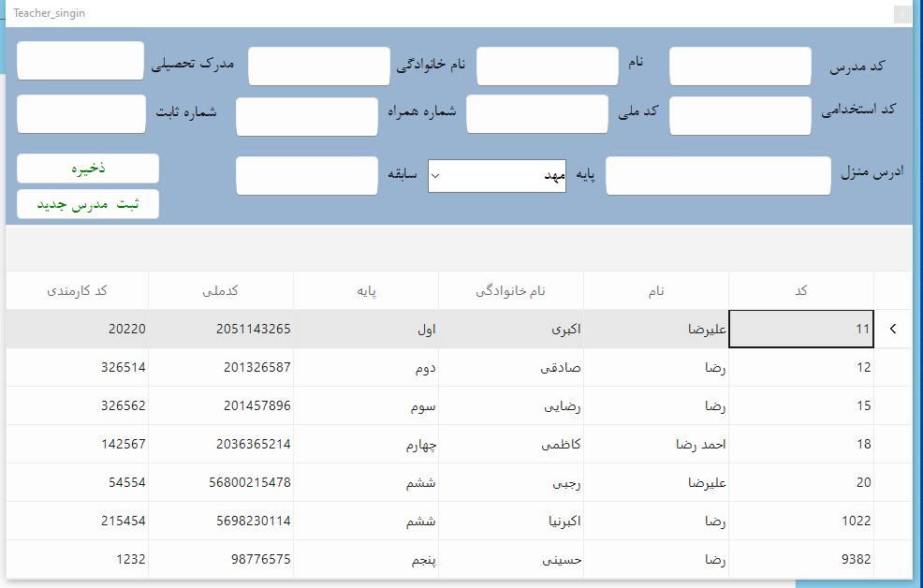Select the نام خانوادگی input box
Screen dimensions: 923x588
tap(318, 66)
